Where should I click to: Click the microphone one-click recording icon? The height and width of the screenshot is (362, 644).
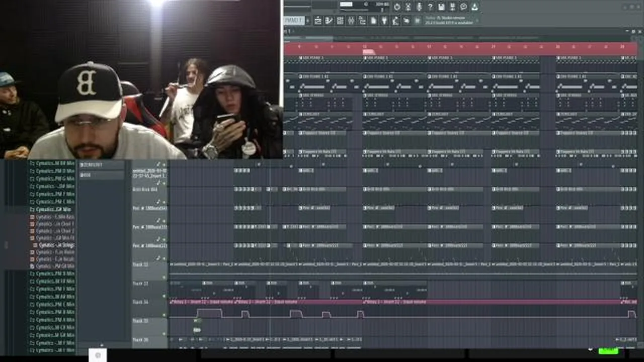click(419, 7)
